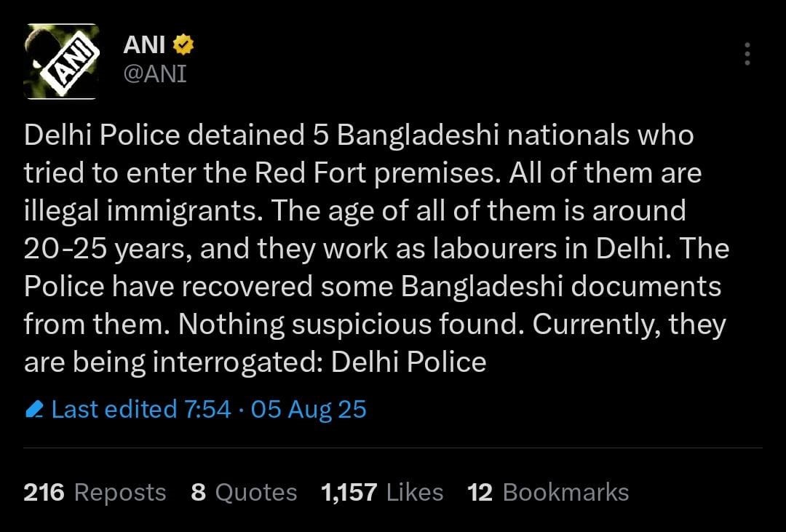Click the ANI display name
The width and height of the screenshot is (786, 532).
click(144, 44)
